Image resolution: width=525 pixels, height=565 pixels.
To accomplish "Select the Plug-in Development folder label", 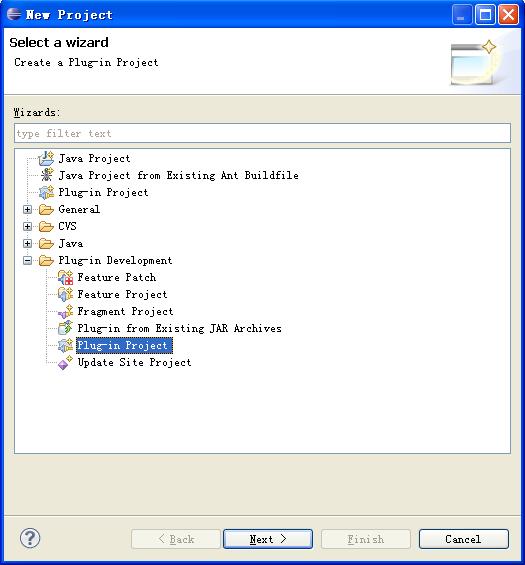I will [x=115, y=261].
